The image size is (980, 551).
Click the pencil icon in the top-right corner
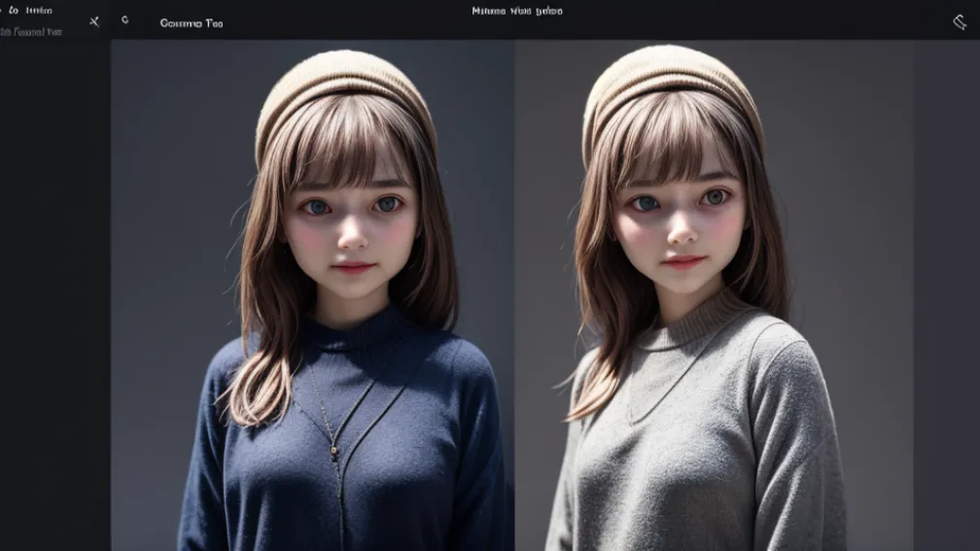coord(959,21)
